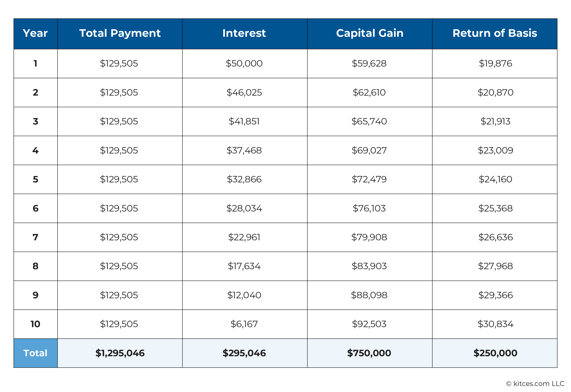Click the year 4 total payment cell
Image resolution: width=571 pixels, height=392 pixels.
point(119,150)
